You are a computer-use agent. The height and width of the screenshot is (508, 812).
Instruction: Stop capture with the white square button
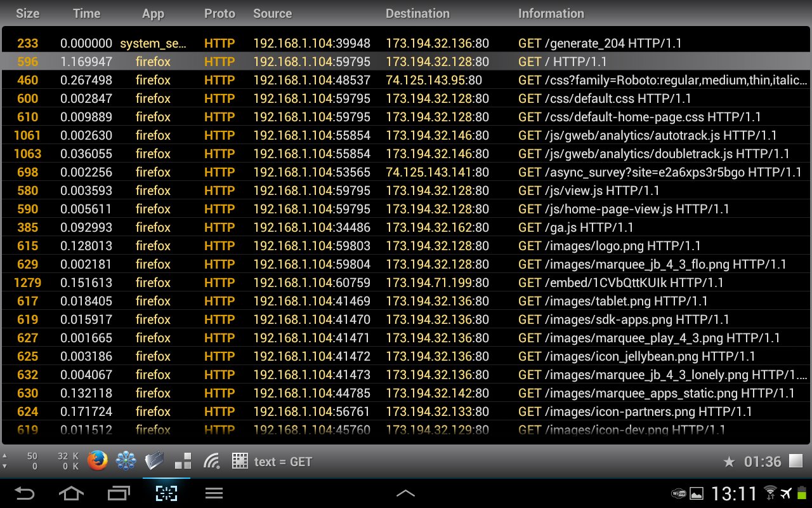(x=796, y=461)
